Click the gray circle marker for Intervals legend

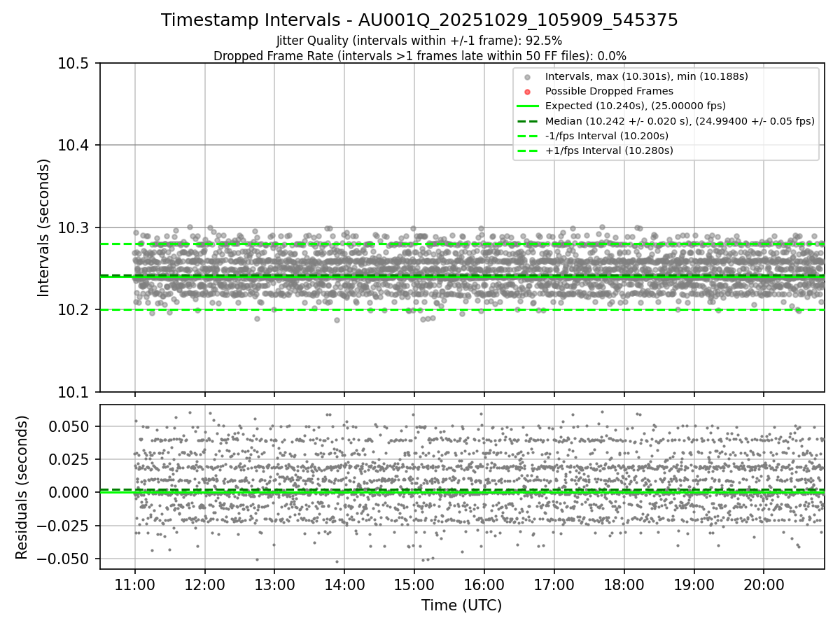pos(528,77)
